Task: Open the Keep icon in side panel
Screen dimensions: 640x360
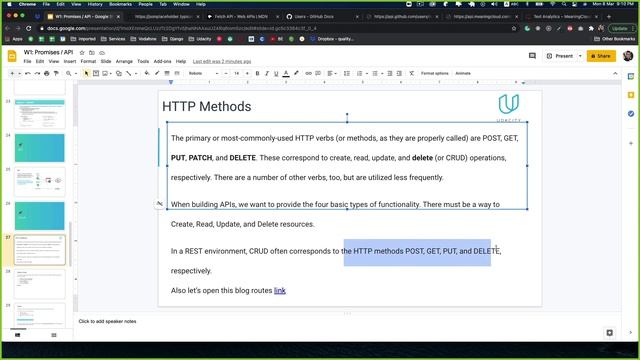Action: tap(631, 95)
